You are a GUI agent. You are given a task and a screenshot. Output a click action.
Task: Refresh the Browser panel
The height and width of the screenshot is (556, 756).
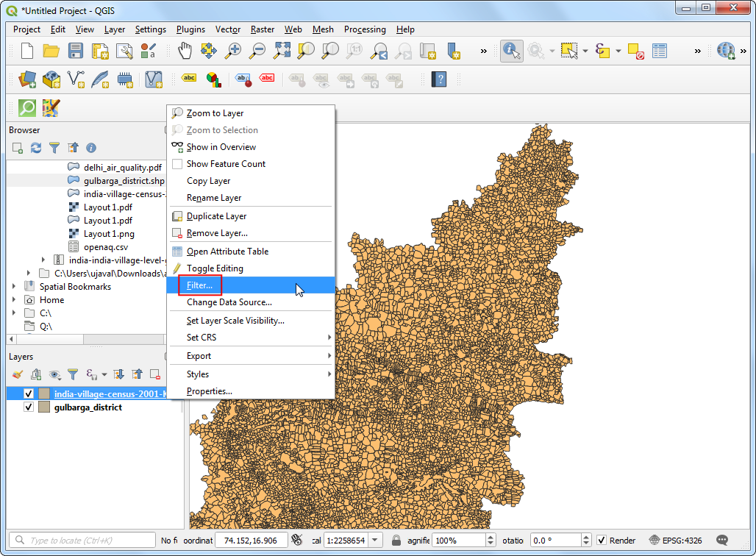tap(36, 148)
